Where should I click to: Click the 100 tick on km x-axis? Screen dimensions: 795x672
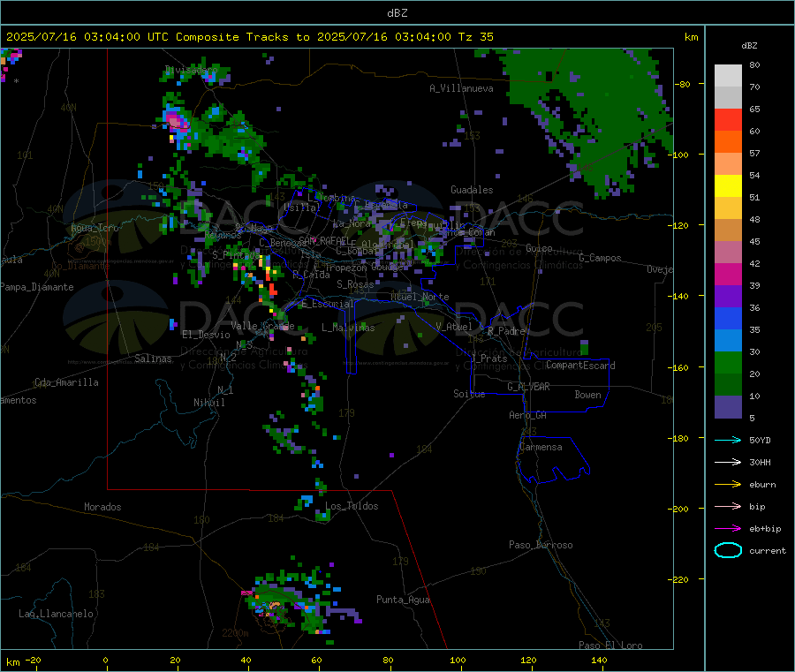(x=458, y=660)
